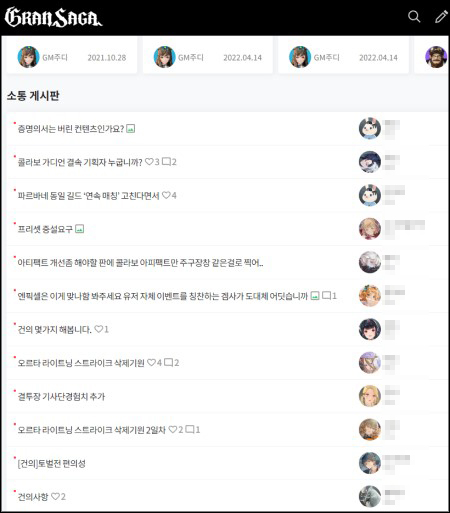This screenshot has width=450, height=513.
Task: Click author avatar of 엔픽셀은 이게 맞나함 post
Action: 370,296
